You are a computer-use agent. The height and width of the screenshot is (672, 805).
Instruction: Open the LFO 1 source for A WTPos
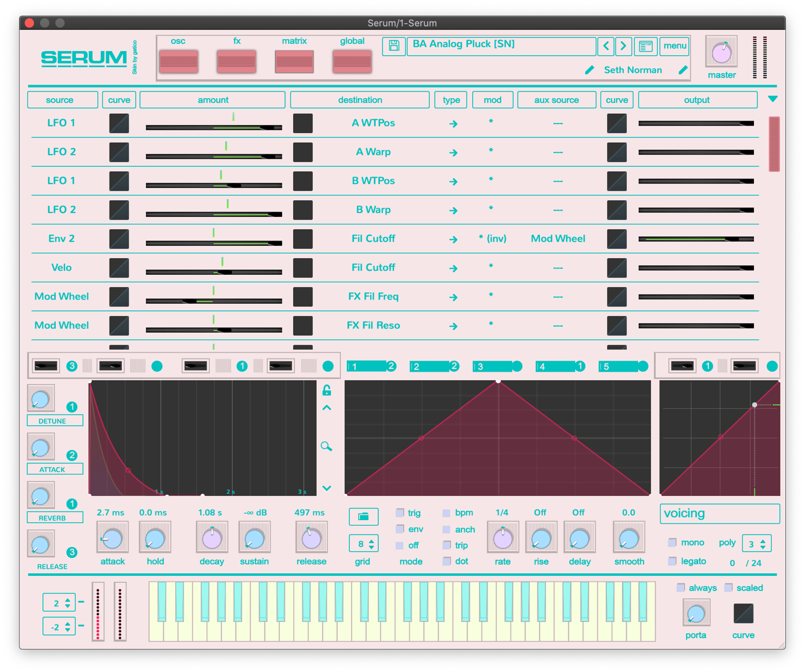[x=61, y=123]
